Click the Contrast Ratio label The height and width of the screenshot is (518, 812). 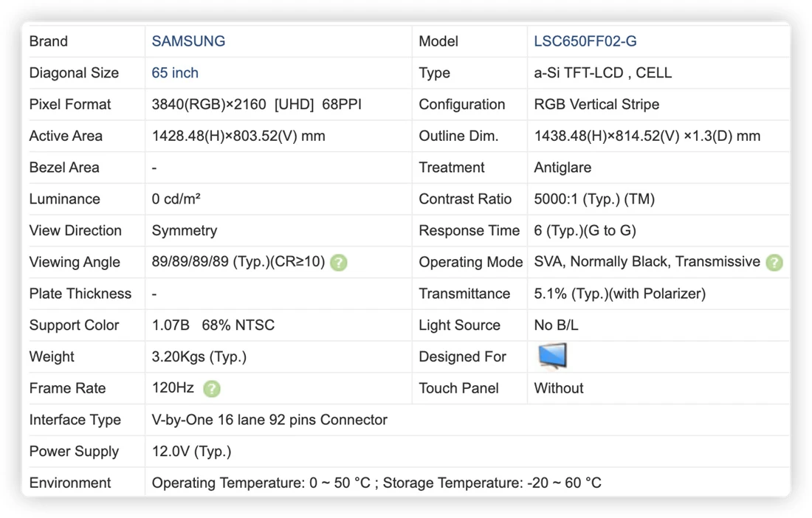pyautogui.click(x=465, y=199)
